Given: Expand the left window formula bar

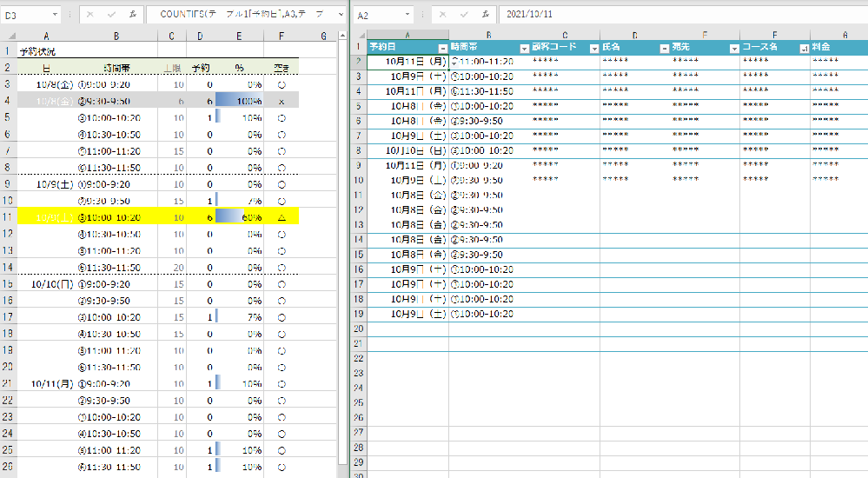Looking at the screenshot, I should (x=341, y=15).
